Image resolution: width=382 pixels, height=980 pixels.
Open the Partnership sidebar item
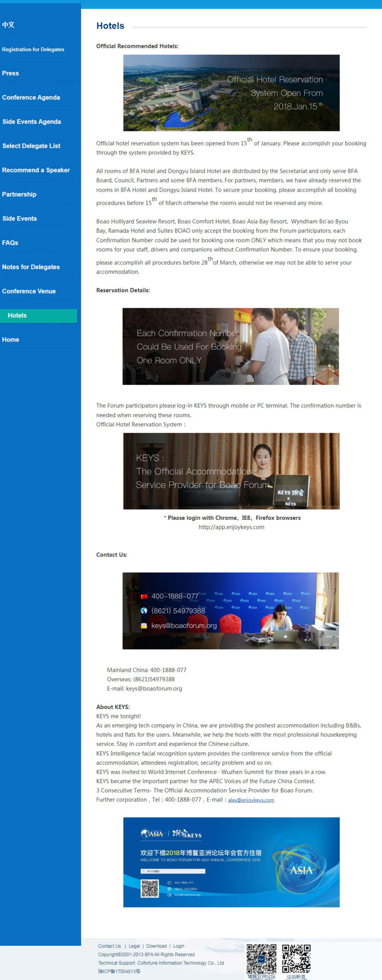[x=19, y=194]
